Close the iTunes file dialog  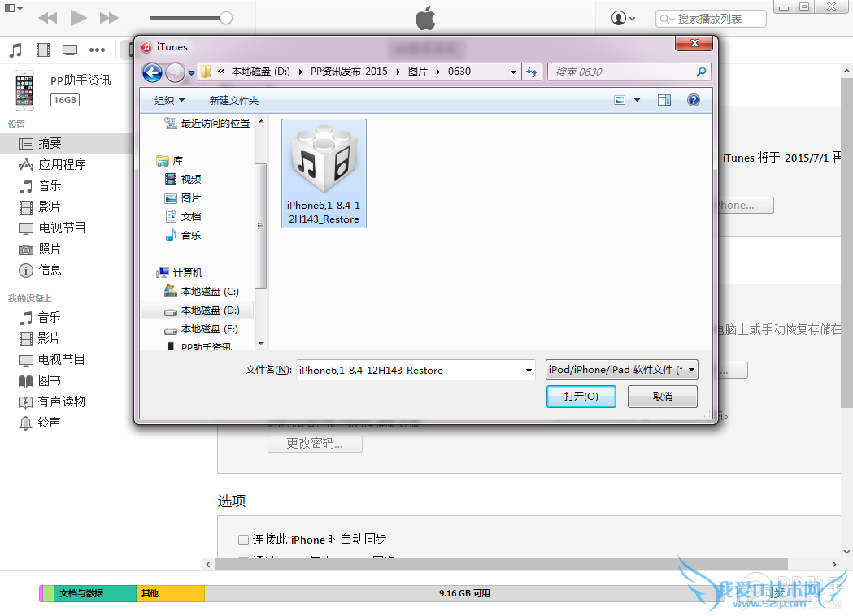(694, 44)
